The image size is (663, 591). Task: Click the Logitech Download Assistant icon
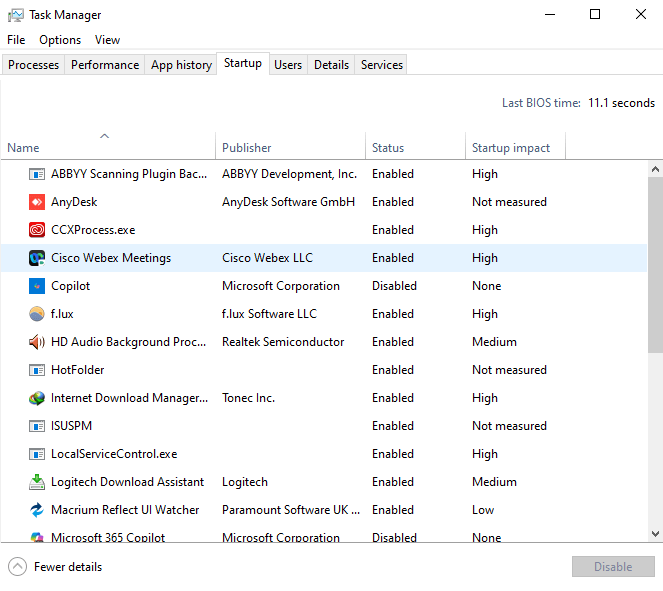(x=37, y=482)
